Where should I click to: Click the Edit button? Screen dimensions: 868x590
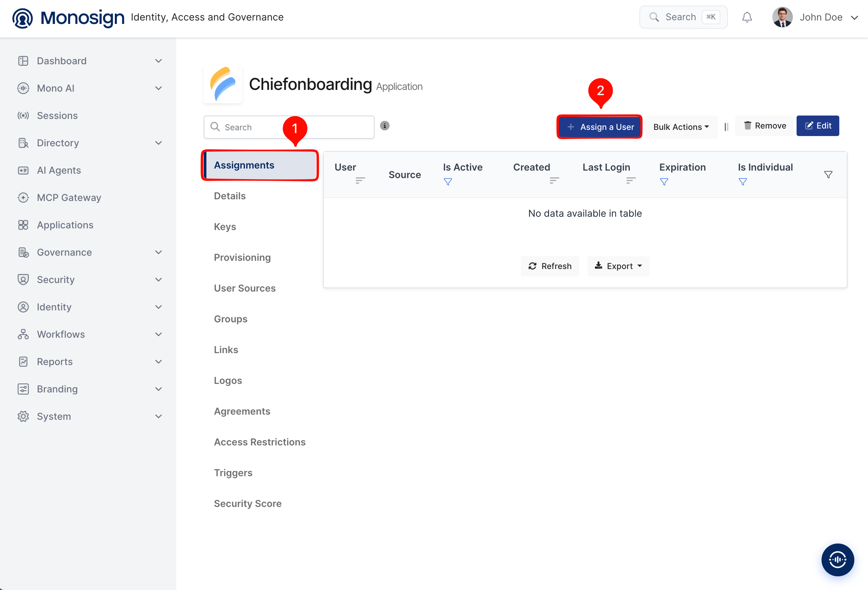point(817,126)
